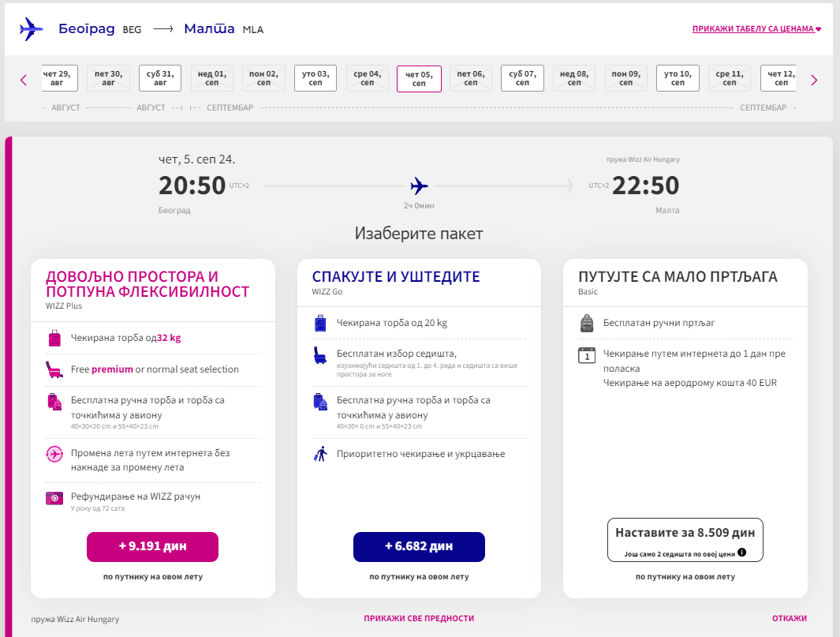Open ПРИКАЖИ СВЕ ПРЕДНОСТИ link
840x637 pixels.
(419, 618)
